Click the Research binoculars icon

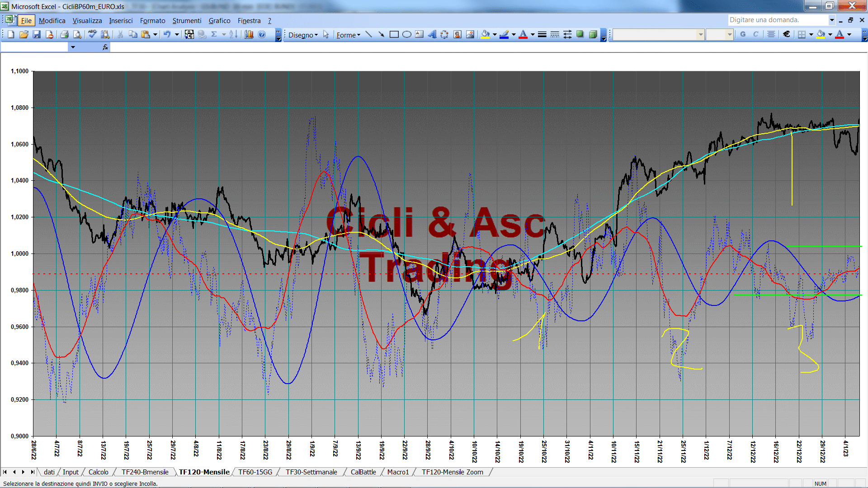pyautogui.click(x=105, y=34)
